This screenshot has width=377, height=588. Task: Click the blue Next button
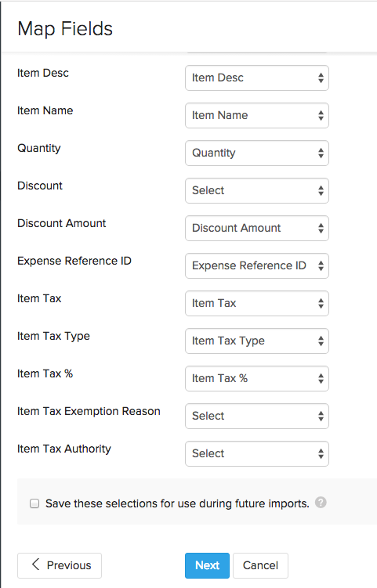pyautogui.click(x=207, y=565)
